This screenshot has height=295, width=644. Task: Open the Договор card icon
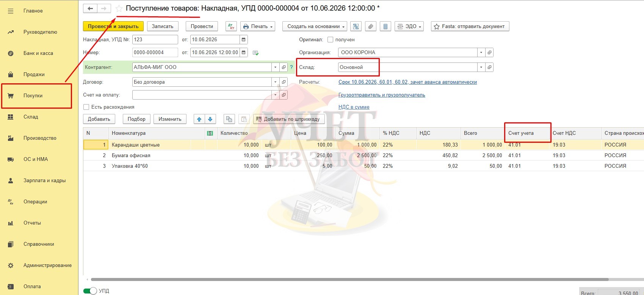click(284, 82)
